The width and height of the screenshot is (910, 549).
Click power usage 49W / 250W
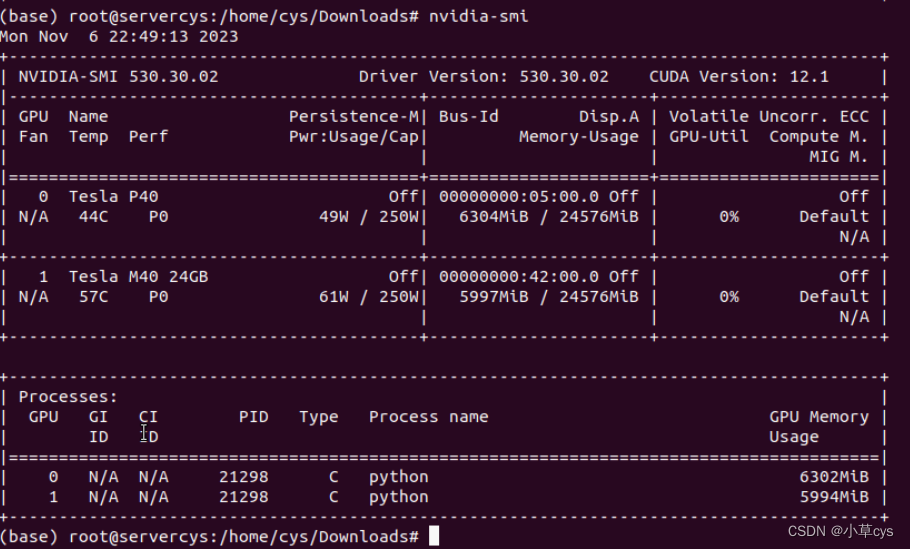tap(369, 217)
